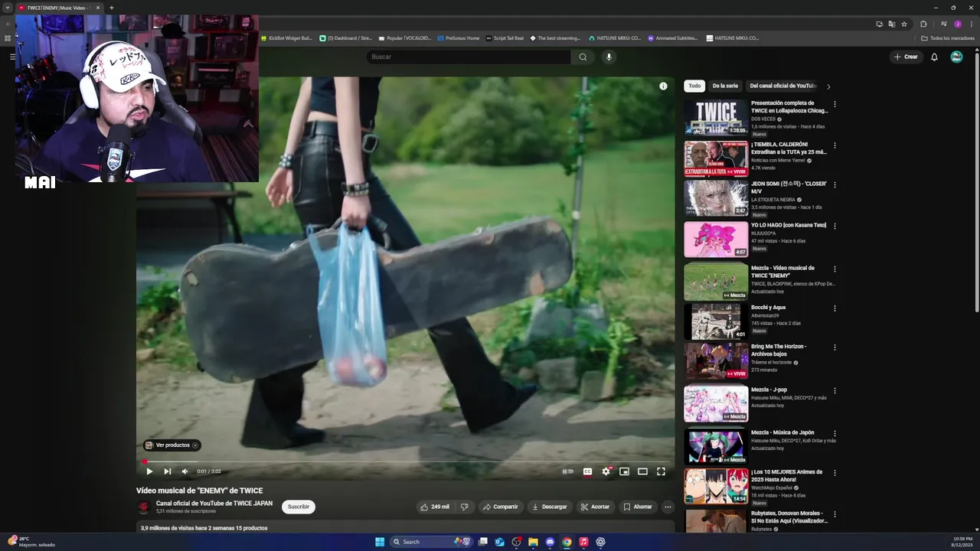Open YouTube account avatar menu

pyautogui.click(x=956, y=57)
